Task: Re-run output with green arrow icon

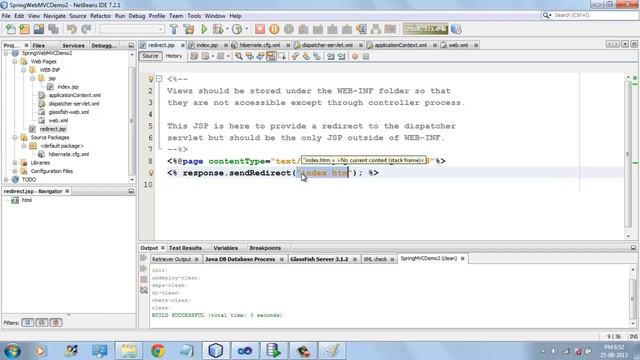Action: click(x=144, y=258)
